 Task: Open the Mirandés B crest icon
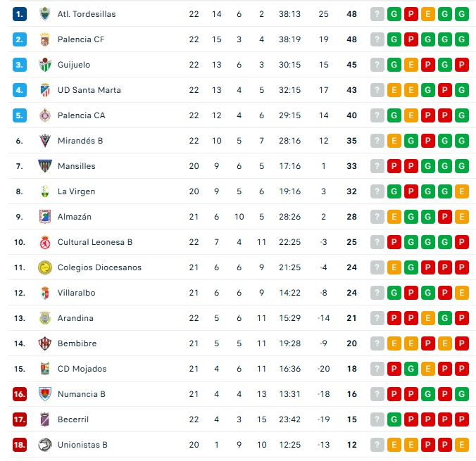[45, 141]
